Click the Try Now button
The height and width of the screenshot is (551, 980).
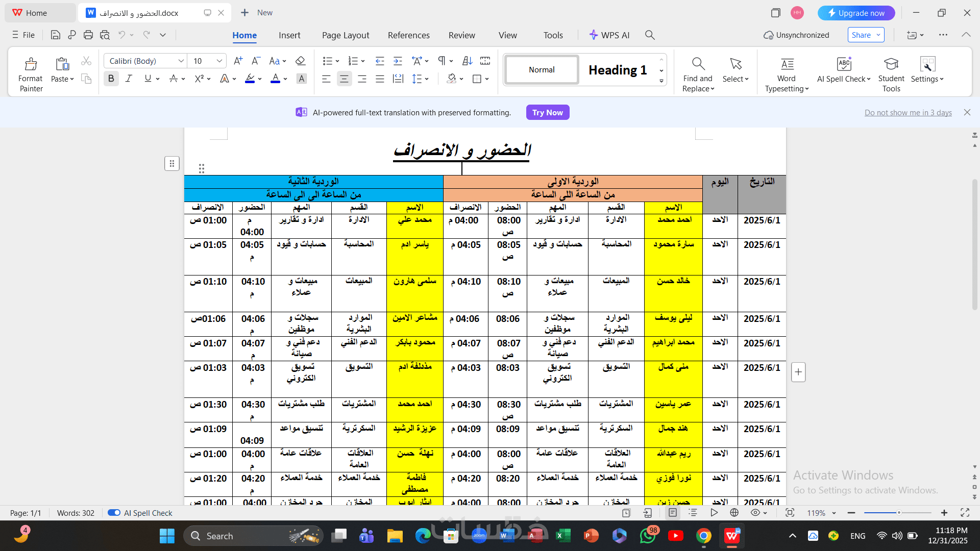(x=547, y=113)
